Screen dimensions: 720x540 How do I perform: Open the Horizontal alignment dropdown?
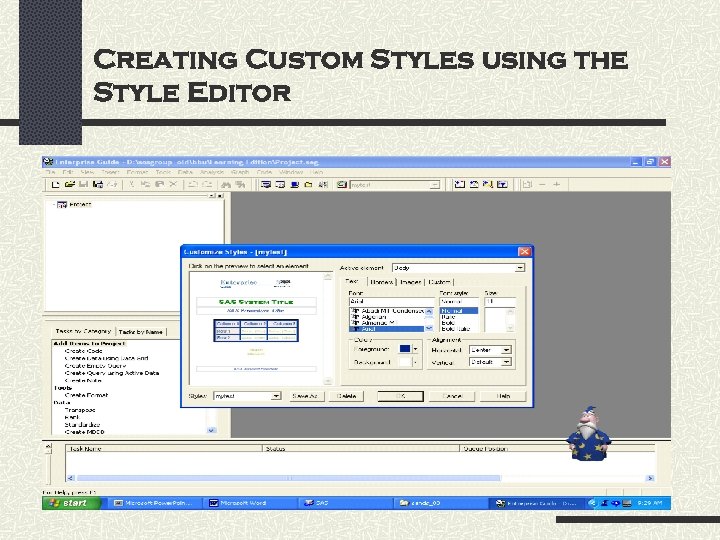click(506, 350)
